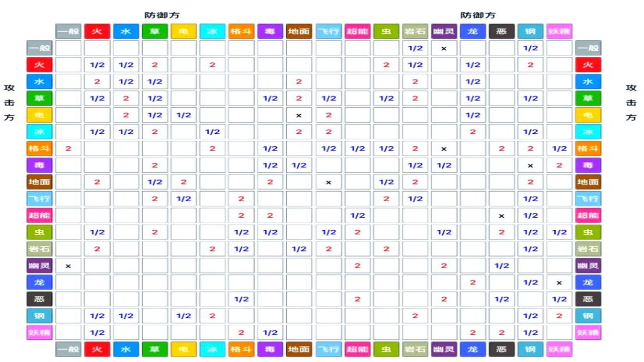Select the × cell for 超能 attacking 恶
Viewport: 644px width, 362px height.
(x=502, y=215)
